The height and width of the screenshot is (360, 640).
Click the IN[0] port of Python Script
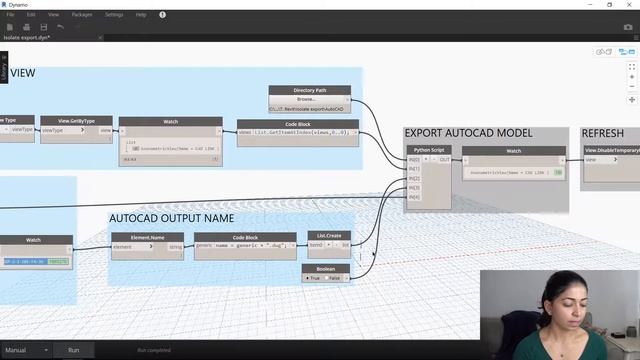coord(414,160)
